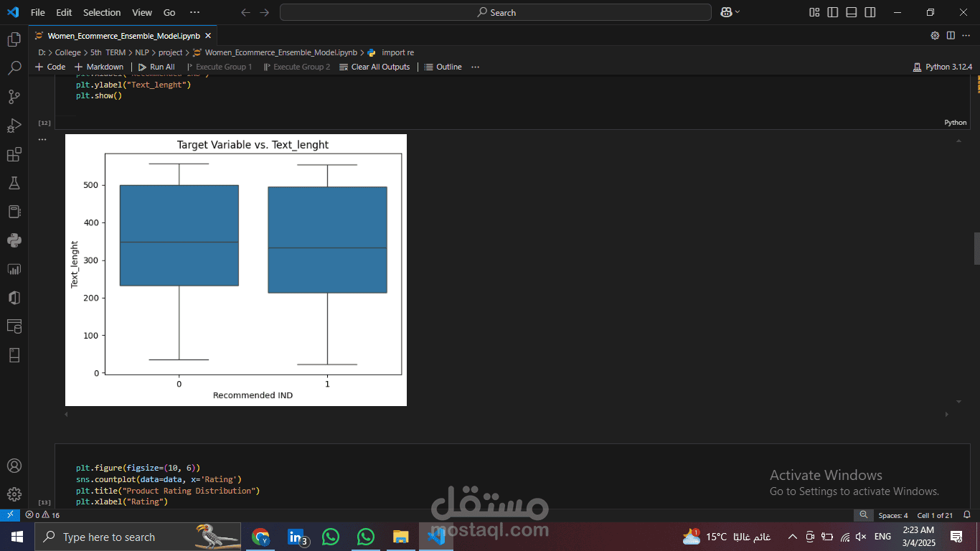Click the Spaces: 4 indentation setting
This screenshot has width=980, height=551.
(893, 515)
